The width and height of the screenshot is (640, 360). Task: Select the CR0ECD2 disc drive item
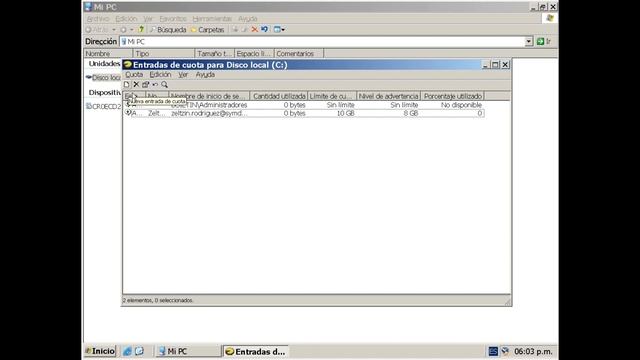[x=104, y=107]
